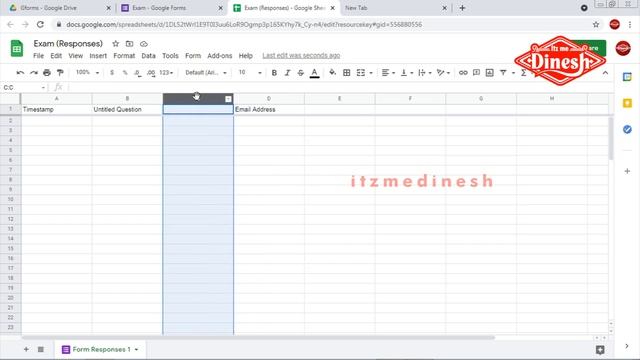Screen dimensions: 640x360
Task: Select the Paint format tool
Action: (x=60, y=73)
